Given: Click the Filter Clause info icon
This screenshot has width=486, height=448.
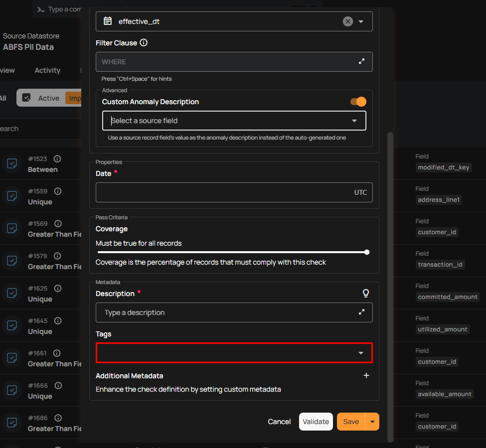Looking at the screenshot, I should point(144,43).
